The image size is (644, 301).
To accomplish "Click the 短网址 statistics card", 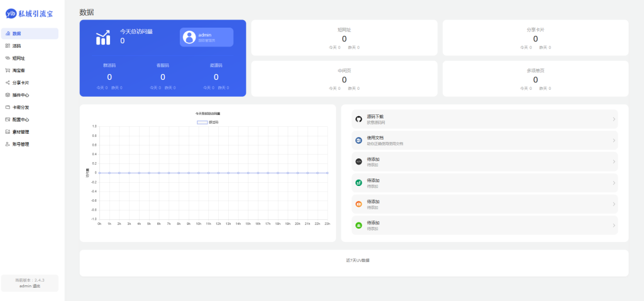I will coord(344,38).
